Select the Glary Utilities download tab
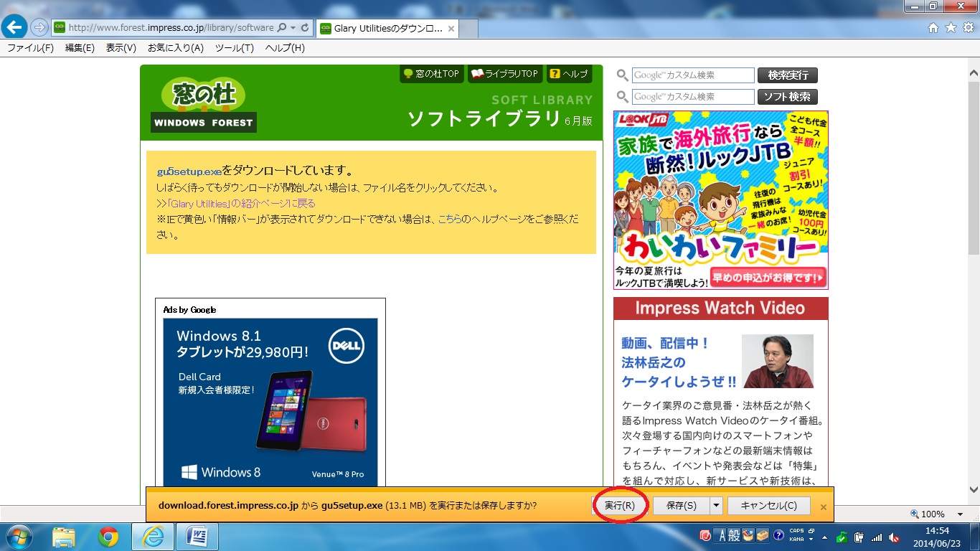 point(387,29)
